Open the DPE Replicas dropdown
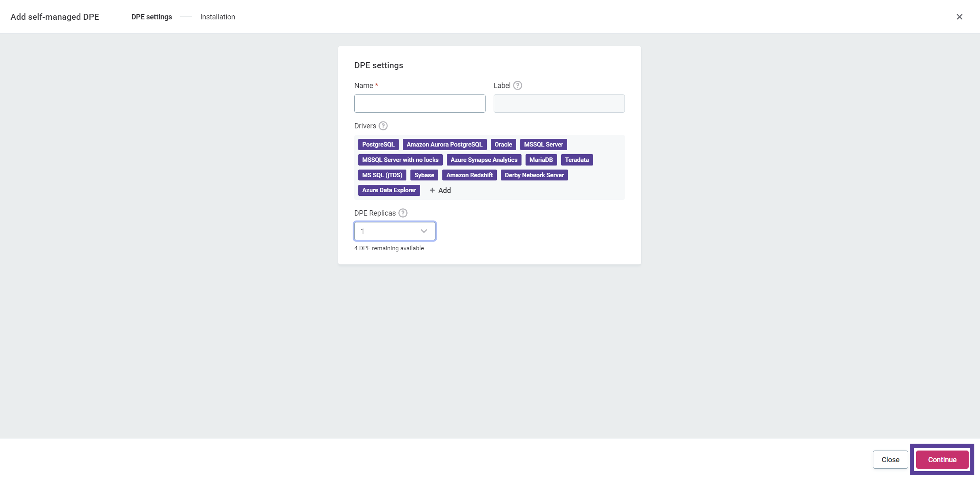Viewport: 980px width, 480px height. (x=395, y=231)
